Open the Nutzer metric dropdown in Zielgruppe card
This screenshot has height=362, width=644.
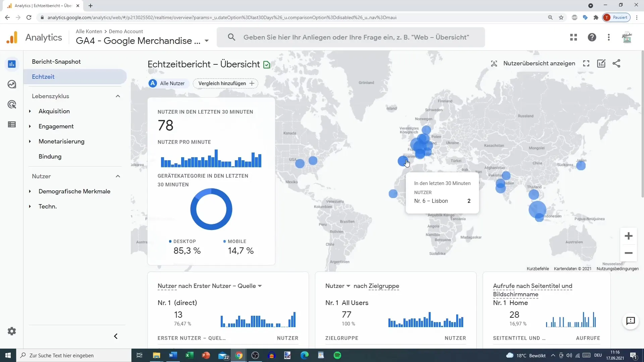tap(348, 286)
